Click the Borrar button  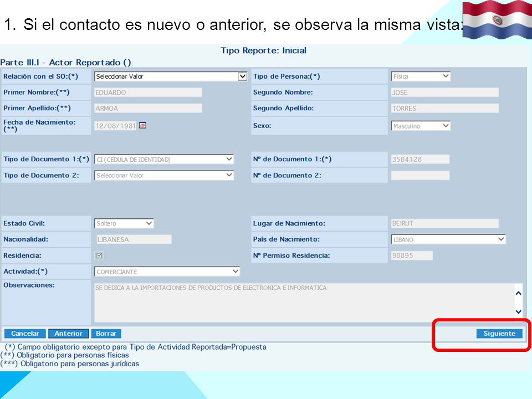coord(106,334)
